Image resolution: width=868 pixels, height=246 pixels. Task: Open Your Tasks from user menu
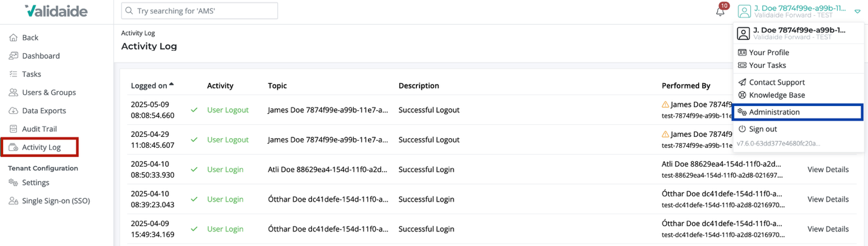(767, 65)
